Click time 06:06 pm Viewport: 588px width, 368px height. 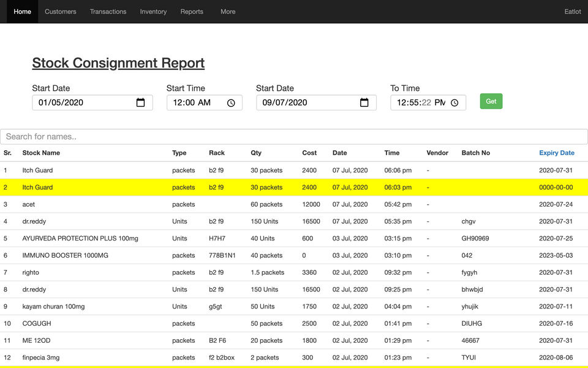pos(398,171)
